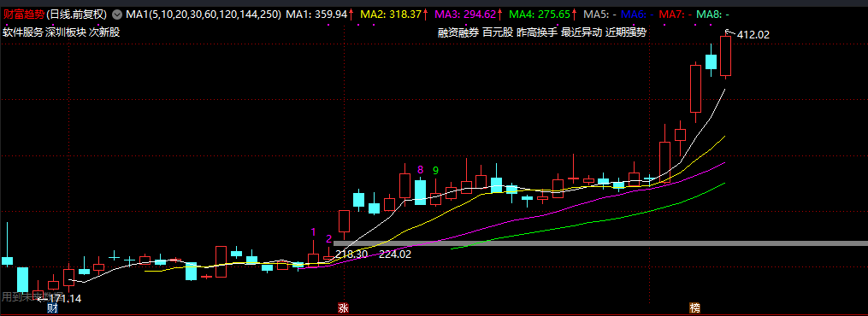The width and height of the screenshot is (868, 316).
Task: Open the 软件服务 sector tag
Action: click(23, 32)
